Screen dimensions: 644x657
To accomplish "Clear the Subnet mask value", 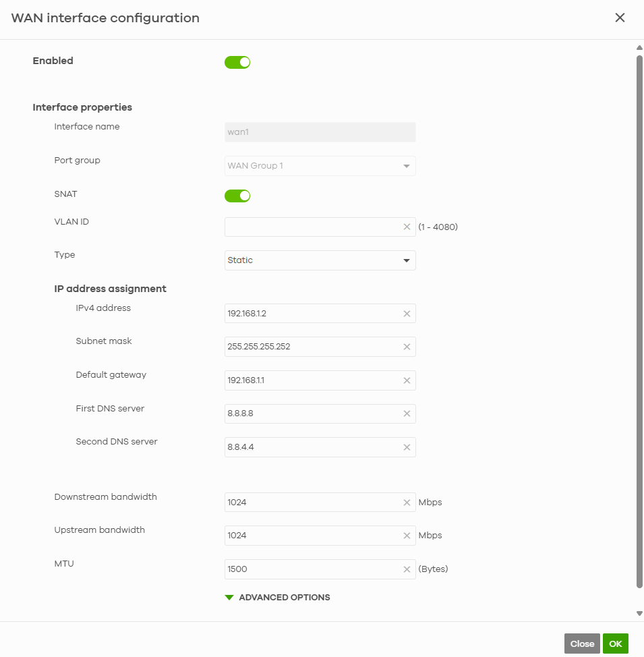I will tap(407, 347).
